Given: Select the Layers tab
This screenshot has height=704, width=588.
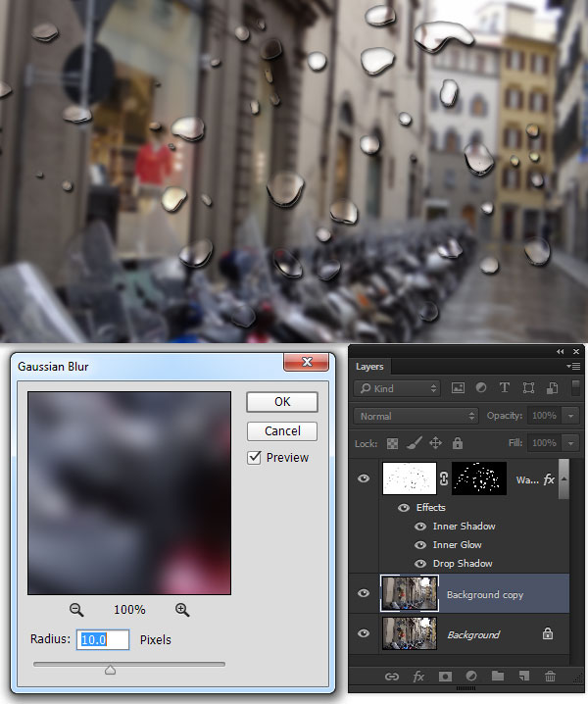Looking at the screenshot, I should 369,367.
